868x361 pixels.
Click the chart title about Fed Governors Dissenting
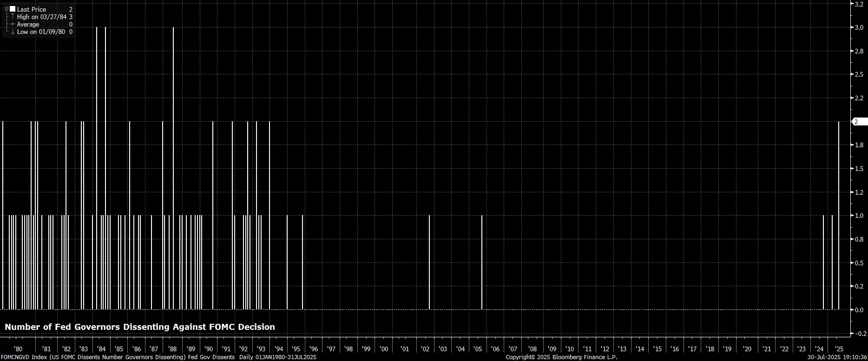tap(140, 327)
